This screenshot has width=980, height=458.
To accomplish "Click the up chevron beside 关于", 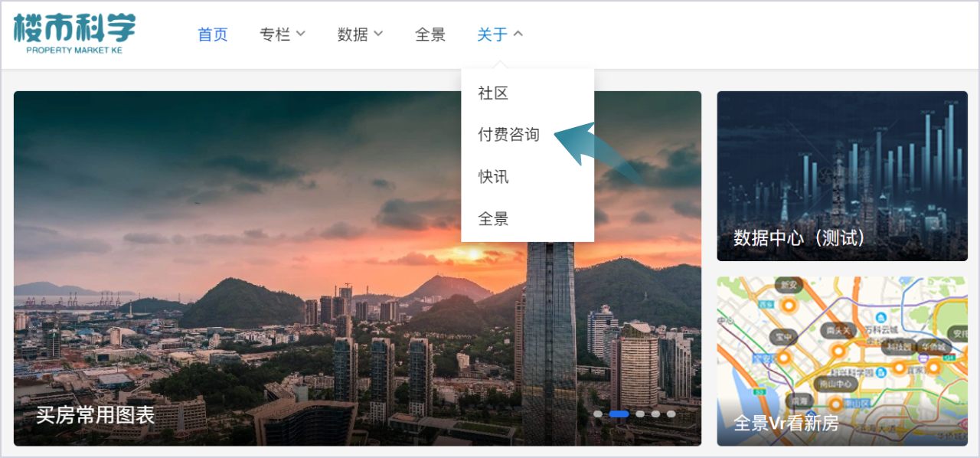I will [x=518, y=34].
